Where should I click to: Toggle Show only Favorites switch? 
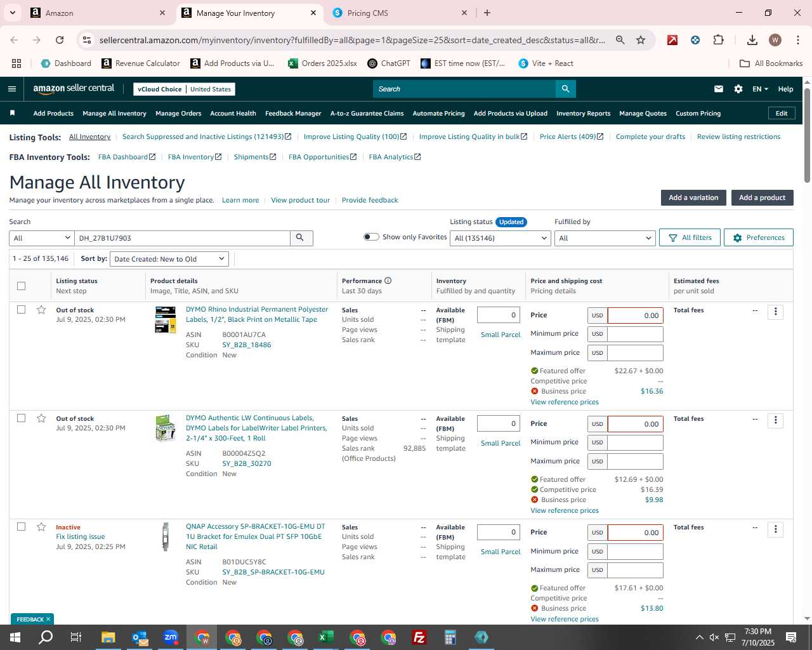click(x=371, y=237)
